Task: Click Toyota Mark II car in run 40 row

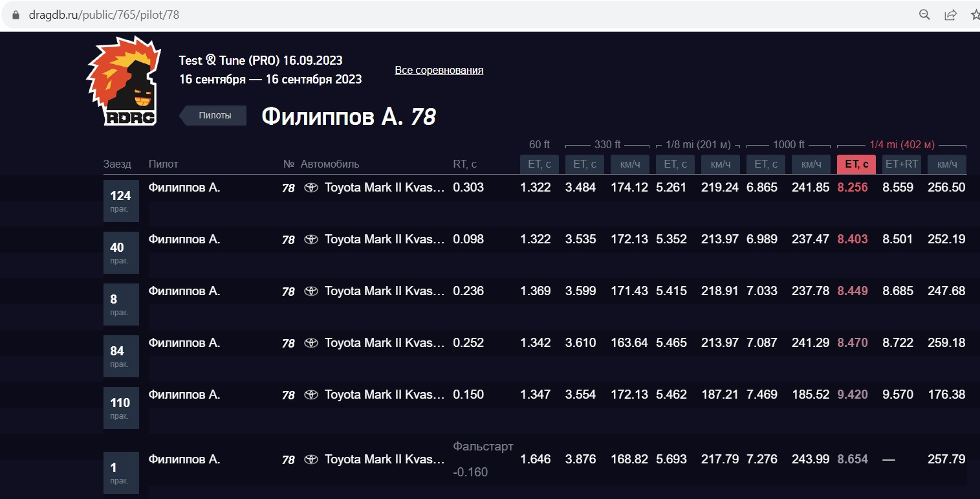Action: tap(384, 239)
